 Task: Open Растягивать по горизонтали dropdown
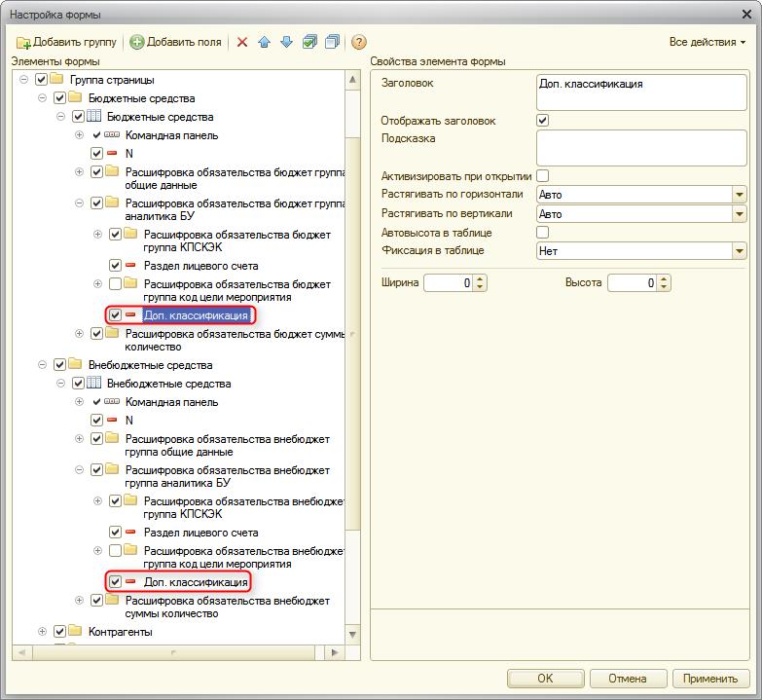point(740,195)
